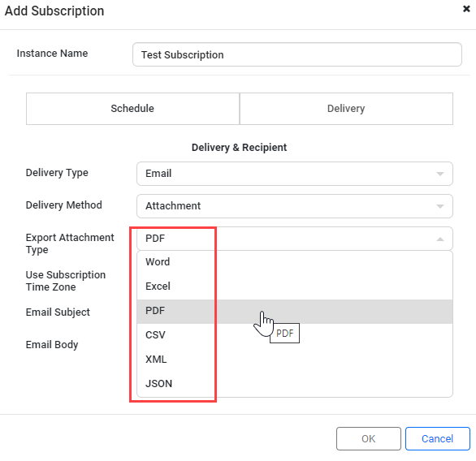Choose CSV from the export list
The height and width of the screenshot is (461, 476).
295,335
